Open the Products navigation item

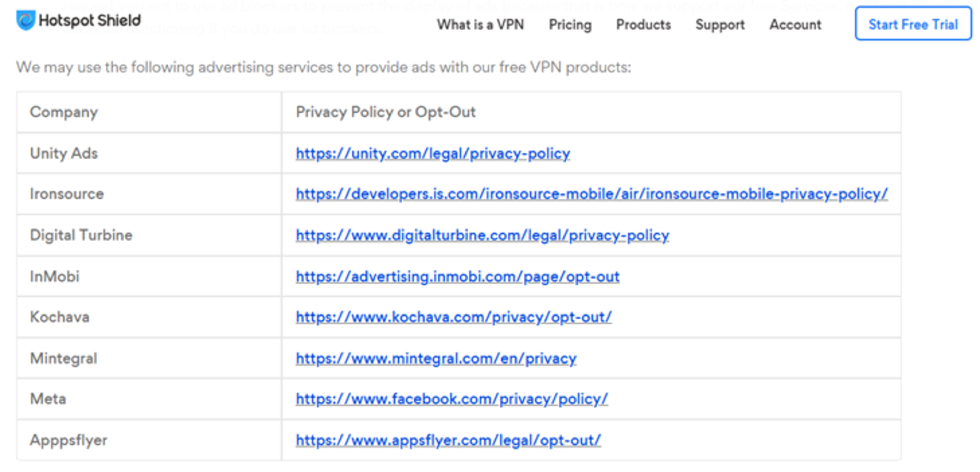(x=643, y=25)
